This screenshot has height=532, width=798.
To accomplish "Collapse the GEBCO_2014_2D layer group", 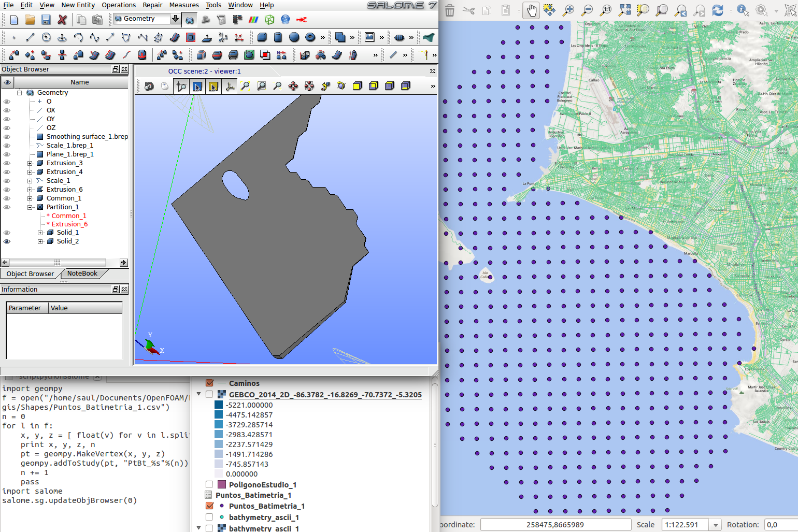I will tap(199, 394).
